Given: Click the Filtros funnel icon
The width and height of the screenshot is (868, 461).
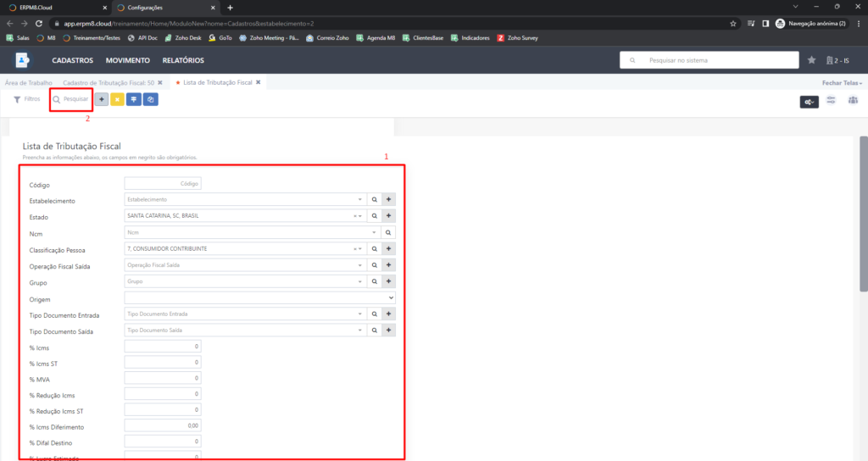Looking at the screenshot, I should click(17, 99).
